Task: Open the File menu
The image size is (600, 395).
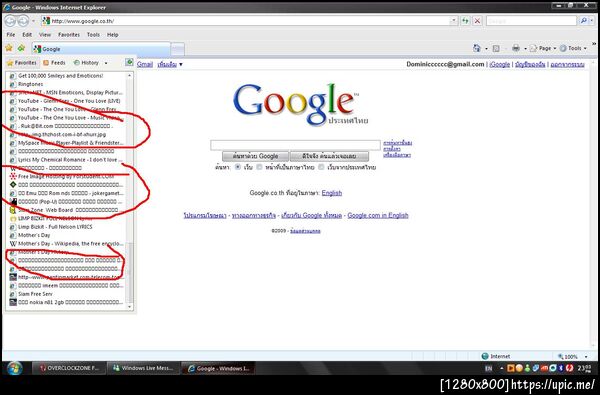Action: coord(11,34)
